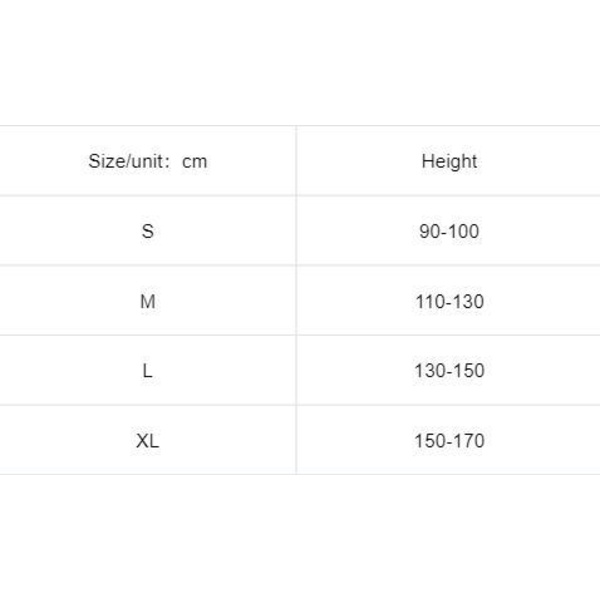
Task: Click the S size label
Action: click(148, 231)
